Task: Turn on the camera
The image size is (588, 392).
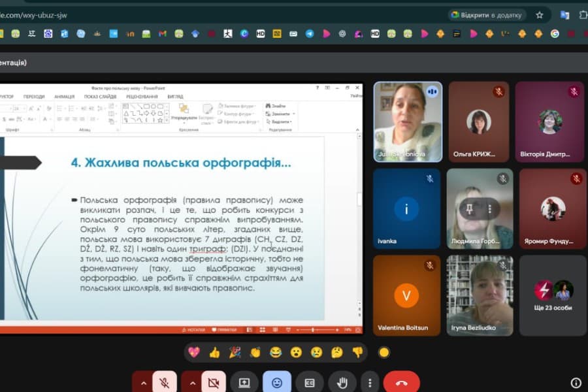Action: pyautogui.click(x=214, y=382)
